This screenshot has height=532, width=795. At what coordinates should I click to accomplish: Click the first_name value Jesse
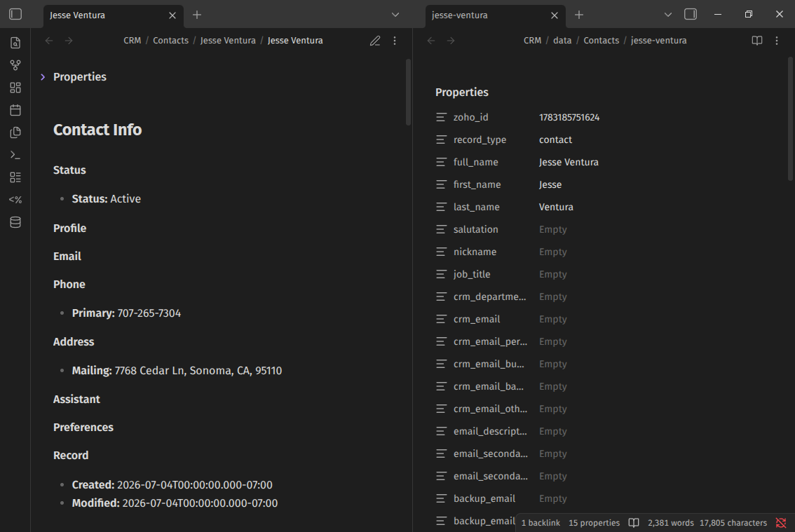tap(550, 184)
